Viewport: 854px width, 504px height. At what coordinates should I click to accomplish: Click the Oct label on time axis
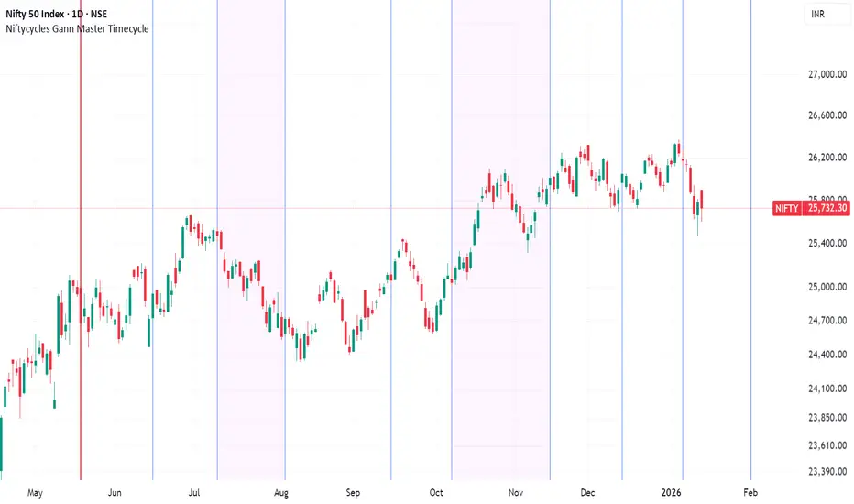coord(436,493)
